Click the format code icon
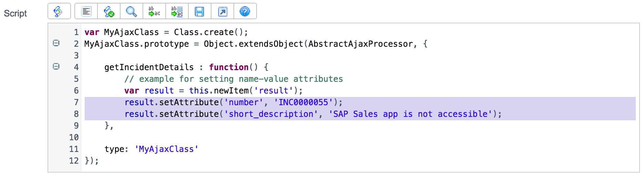Screen dimensions: 644x176 86,11
